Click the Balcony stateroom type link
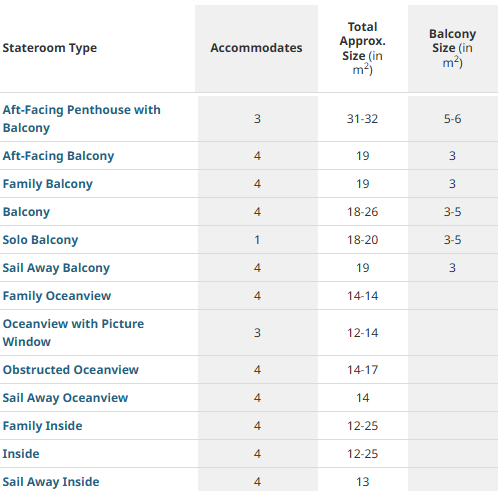Image resolution: width=499 pixels, height=491 pixels. point(26,212)
